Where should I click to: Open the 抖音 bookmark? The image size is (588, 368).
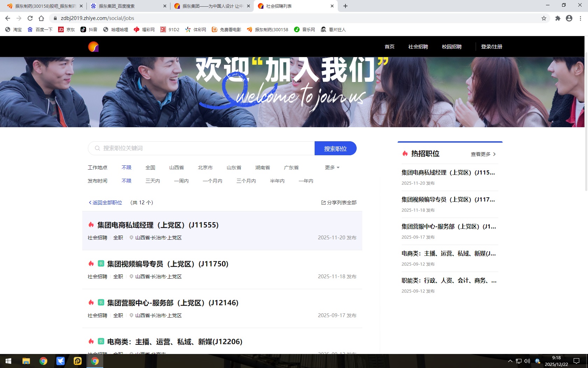89,29
